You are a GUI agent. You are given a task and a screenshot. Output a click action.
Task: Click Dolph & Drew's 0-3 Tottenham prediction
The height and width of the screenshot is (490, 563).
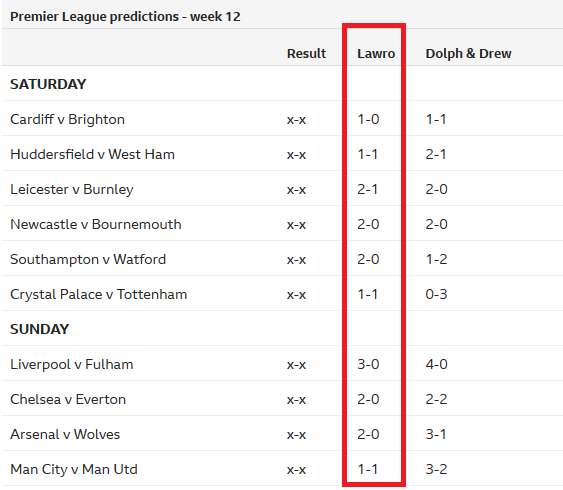tap(436, 294)
